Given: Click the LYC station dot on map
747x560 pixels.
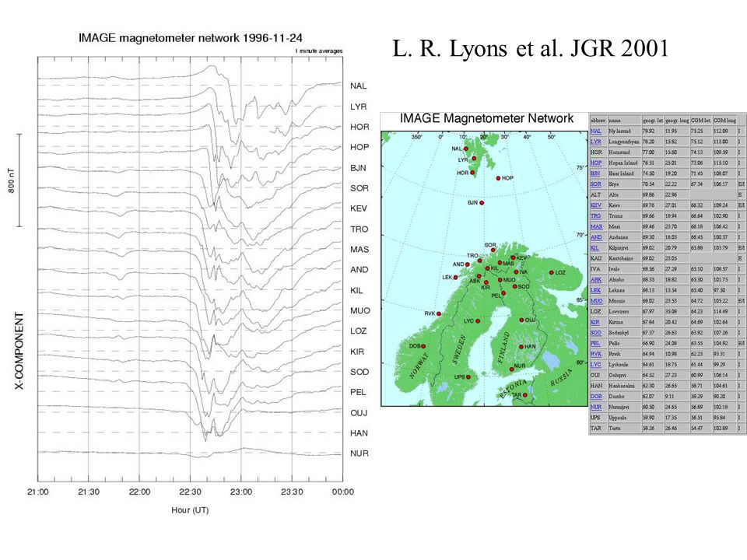Looking at the screenshot, I should tap(478, 321).
